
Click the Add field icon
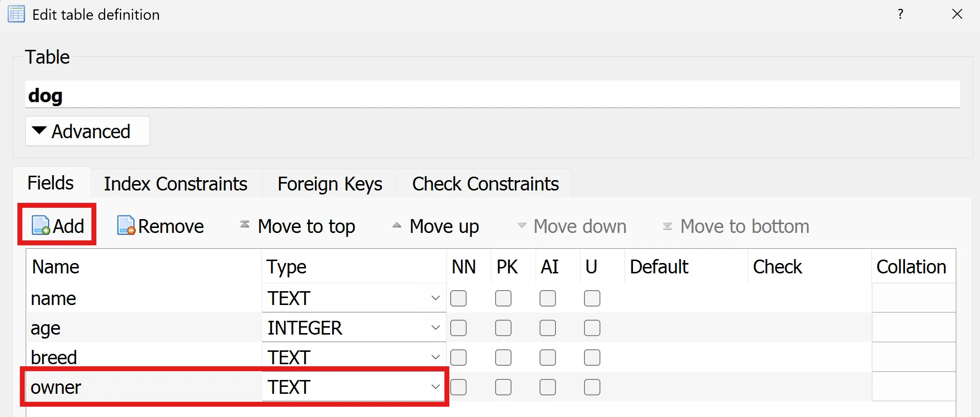click(x=41, y=226)
